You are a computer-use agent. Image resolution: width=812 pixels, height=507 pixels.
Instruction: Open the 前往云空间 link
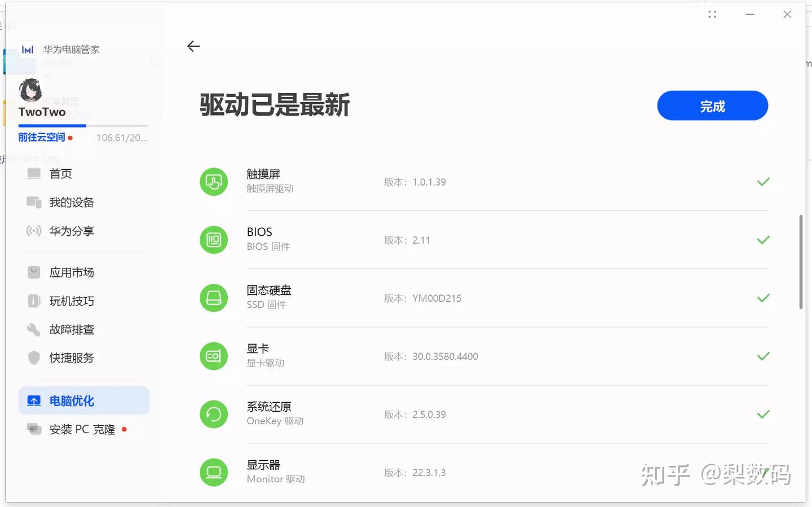pos(42,137)
